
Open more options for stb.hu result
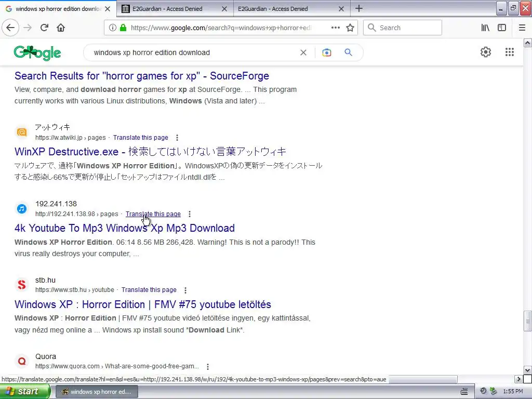(185, 290)
